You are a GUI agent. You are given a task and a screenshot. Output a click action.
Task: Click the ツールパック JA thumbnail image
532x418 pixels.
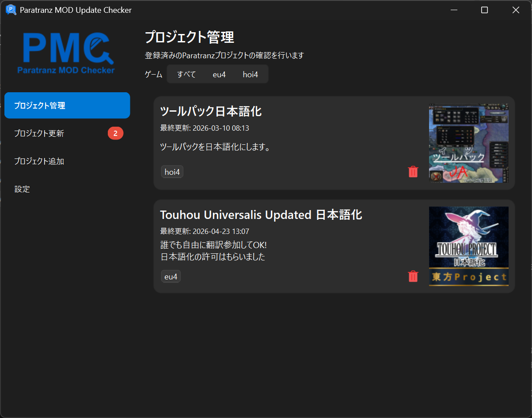point(469,143)
